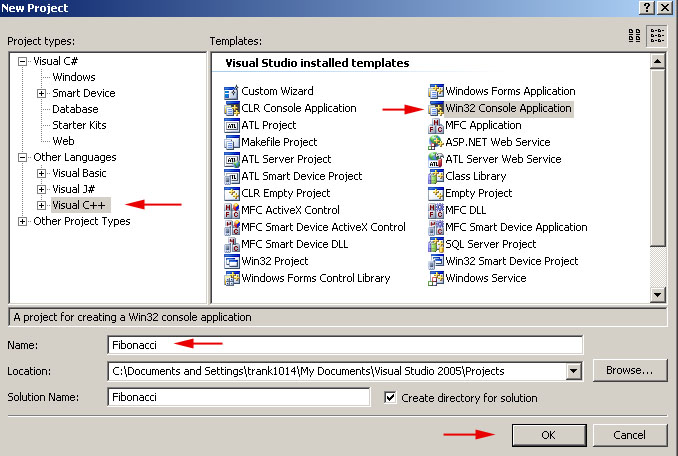Click the ATL Server Project icon
The width and height of the screenshot is (678, 456).
(x=231, y=159)
